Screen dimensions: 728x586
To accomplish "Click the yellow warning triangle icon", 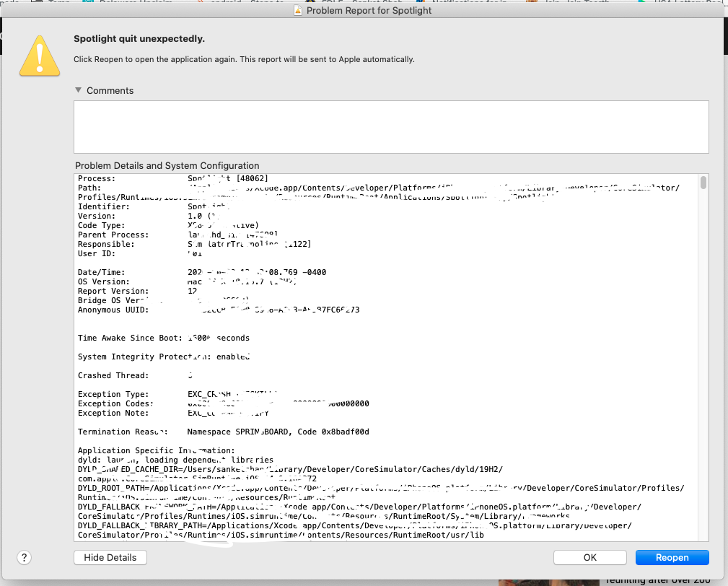I will point(40,56).
